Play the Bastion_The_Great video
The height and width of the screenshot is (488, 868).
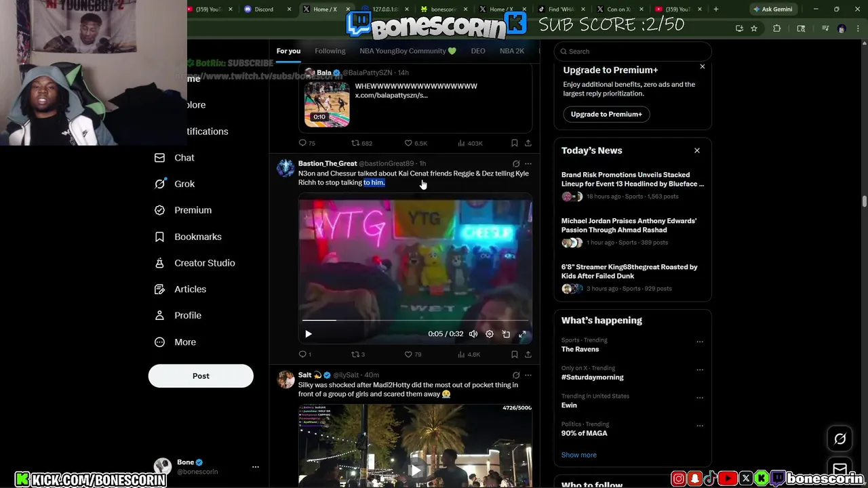[x=309, y=334]
